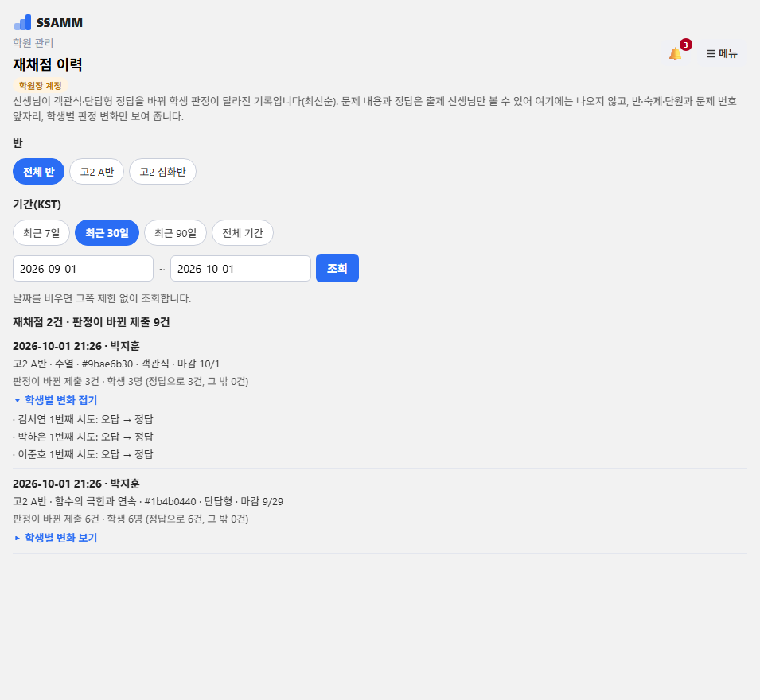Choose the 최근 30일 period
The height and width of the screenshot is (700, 760).
[107, 233]
